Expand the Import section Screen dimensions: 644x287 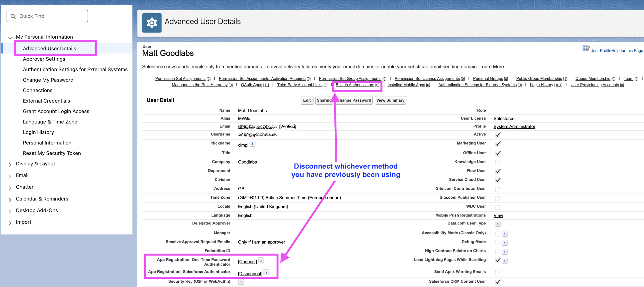tap(10, 223)
